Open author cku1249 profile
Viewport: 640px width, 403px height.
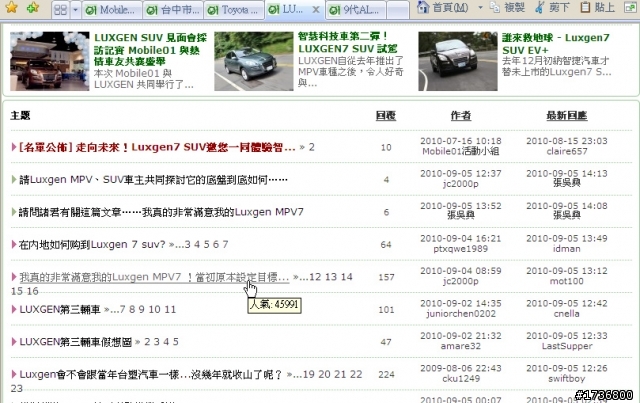461,379
